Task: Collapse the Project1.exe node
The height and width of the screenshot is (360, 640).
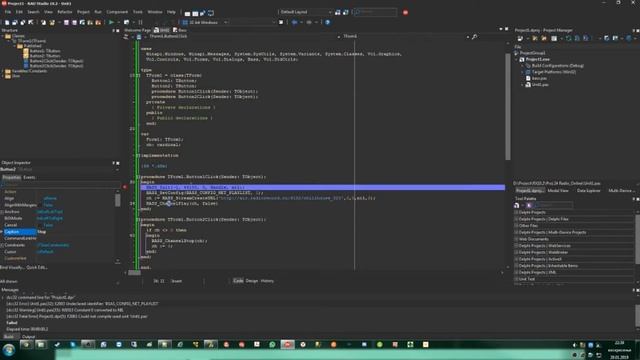Action: pyautogui.click(x=517, y=59)
